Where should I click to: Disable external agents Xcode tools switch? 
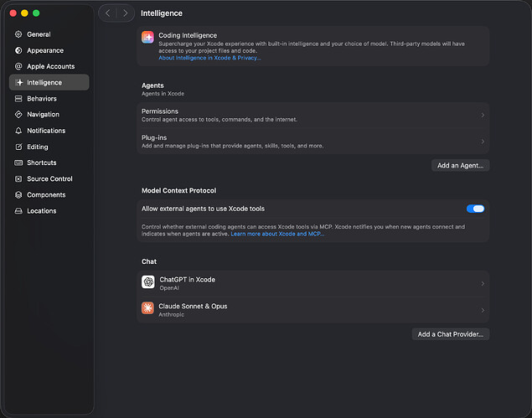(x=475, y=209)
